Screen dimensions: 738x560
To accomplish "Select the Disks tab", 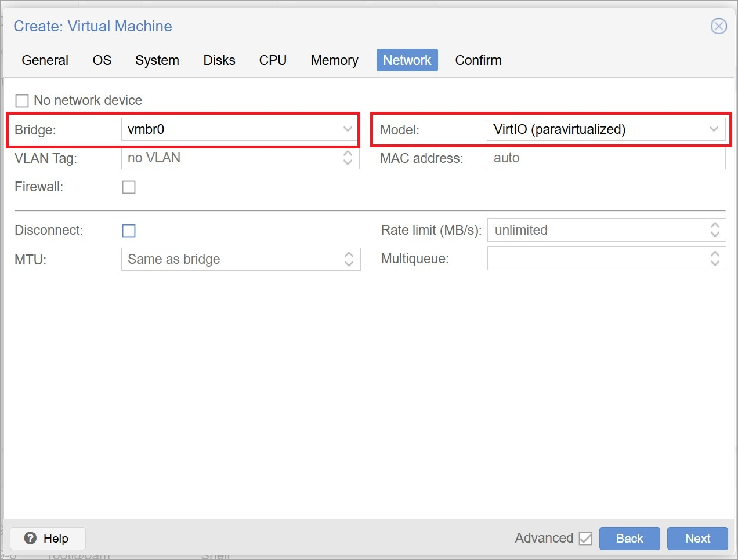I will 219,60.
